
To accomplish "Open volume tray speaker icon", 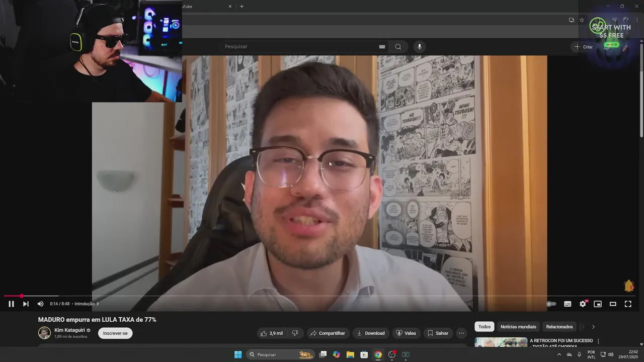I will [x=611, y=354].
